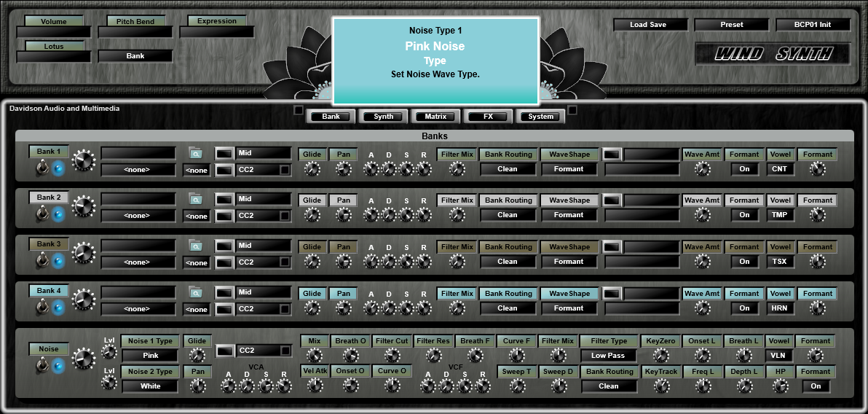Viewport: 868px width, 414px height.
Task: Open the Bank 4 sample folder icon
Action: click(195, 293)
